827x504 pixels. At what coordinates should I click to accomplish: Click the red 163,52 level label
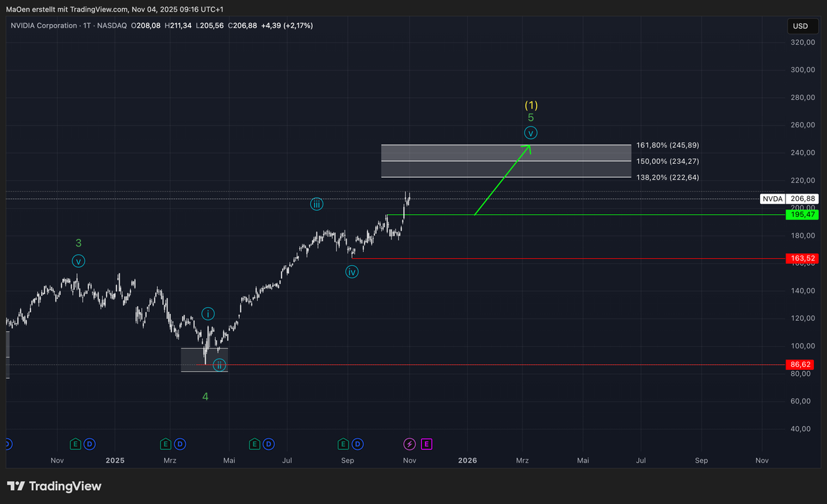point(802,258)
